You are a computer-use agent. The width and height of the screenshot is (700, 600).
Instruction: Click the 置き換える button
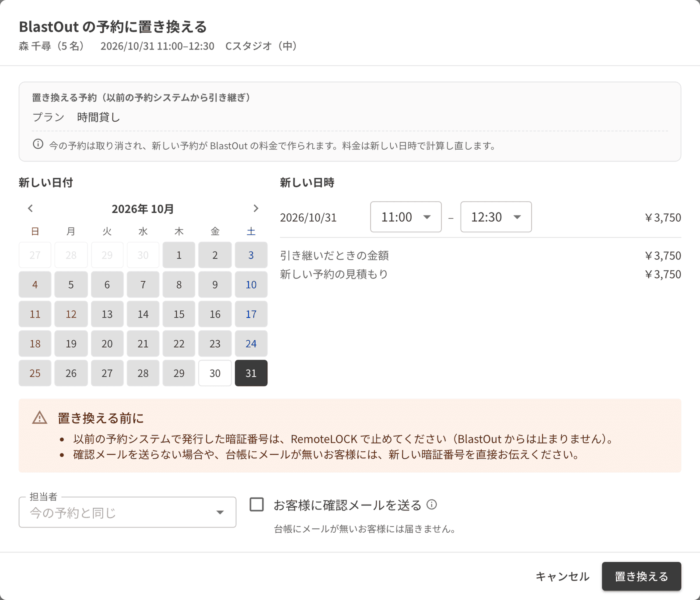click(x=641, y=576)
